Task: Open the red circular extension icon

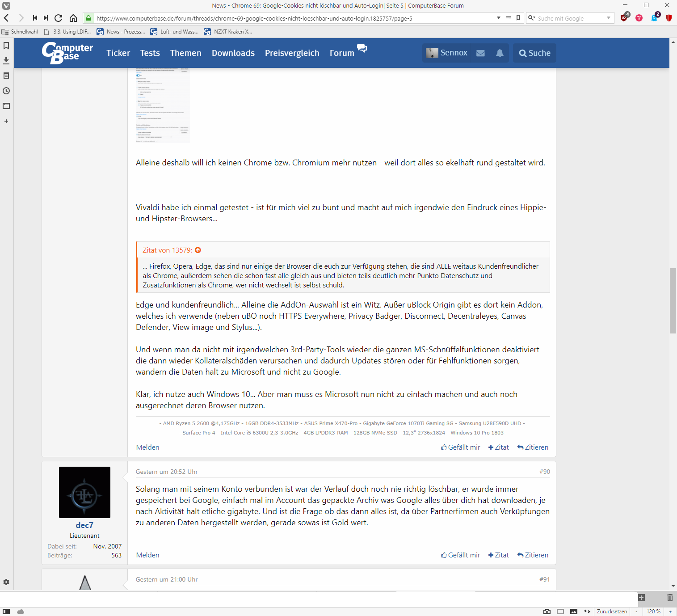Action: click(x=639, y=18)
